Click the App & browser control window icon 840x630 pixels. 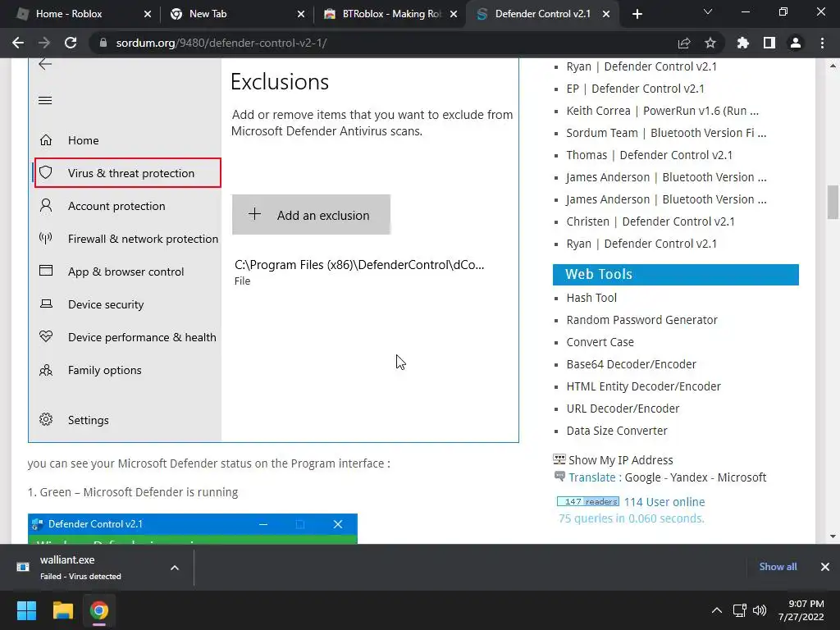point(46,271)
